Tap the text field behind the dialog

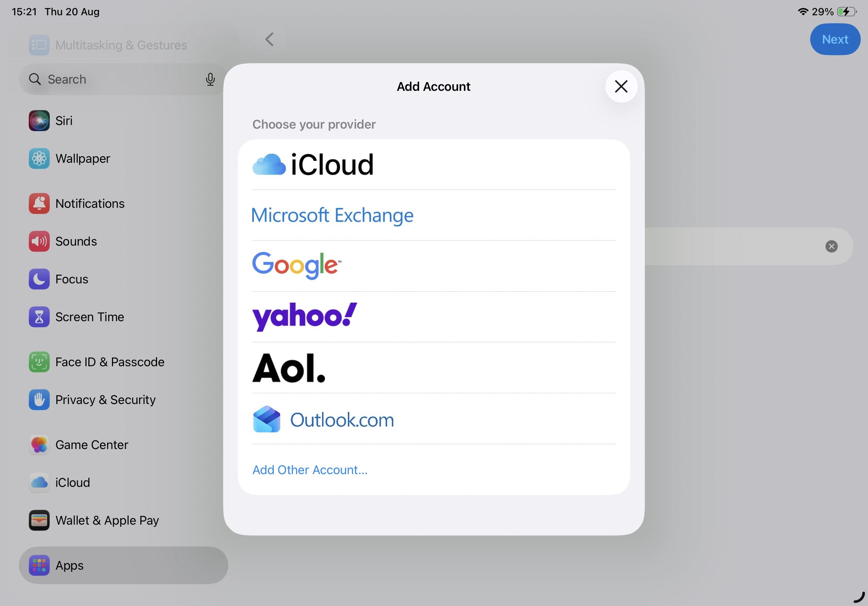(748, 246)
